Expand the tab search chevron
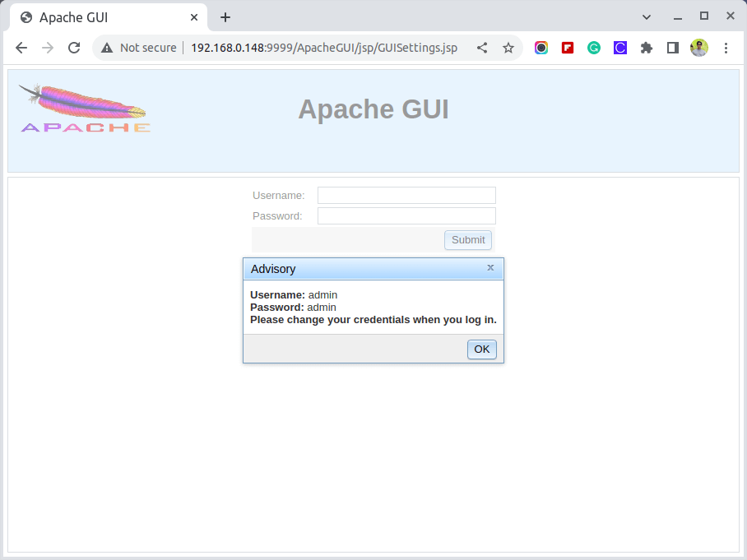The width and height of the screenshot is (747, 560). click(647, 16)
